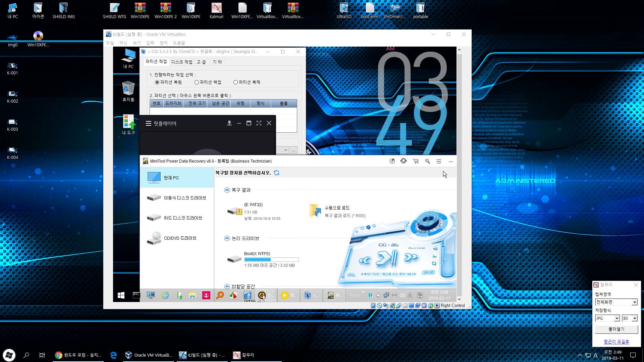Toggle repeat in the music widget
644x362 pixels.
pyautogui.click(x=434, y=263)
